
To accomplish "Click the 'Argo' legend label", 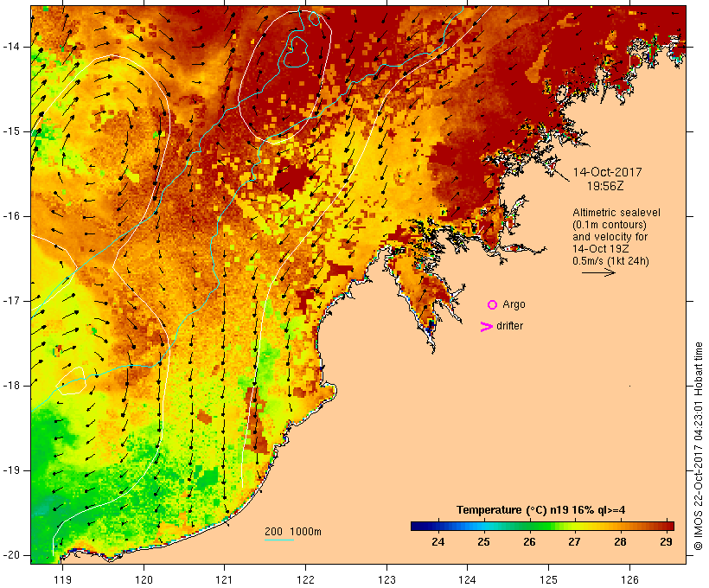I will (x=514, y=304).
